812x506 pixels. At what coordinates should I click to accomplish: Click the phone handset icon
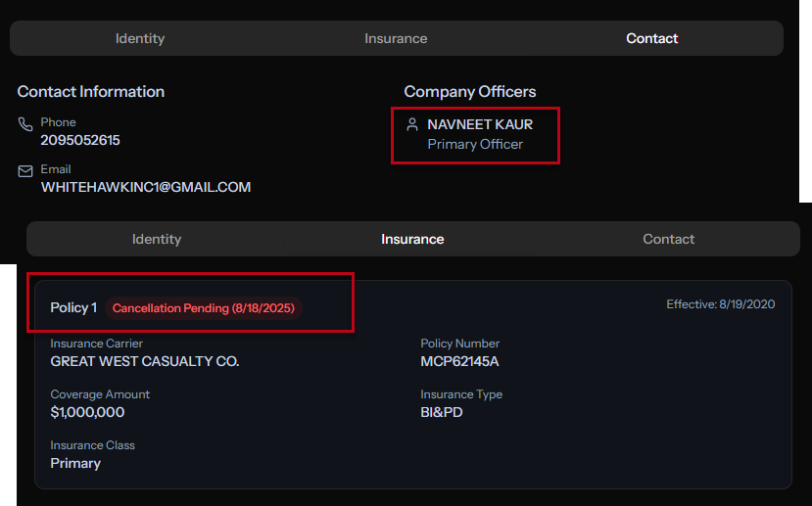pos(25,124)
